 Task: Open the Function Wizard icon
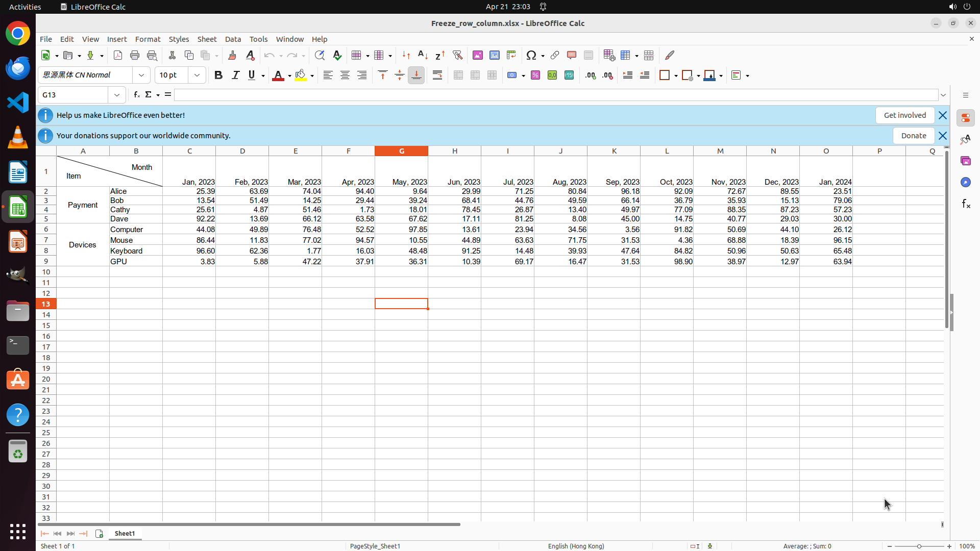[136, 95]
